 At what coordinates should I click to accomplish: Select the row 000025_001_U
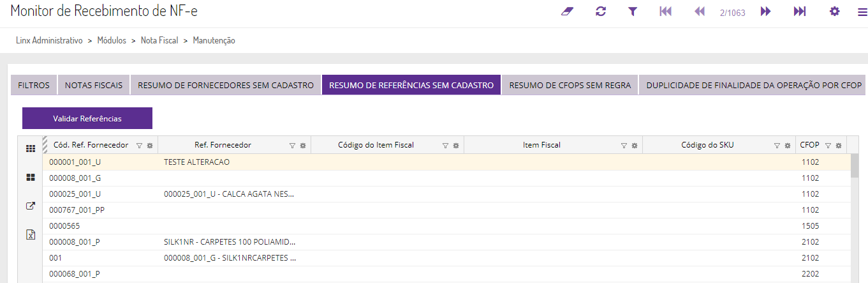coord(75,194)
